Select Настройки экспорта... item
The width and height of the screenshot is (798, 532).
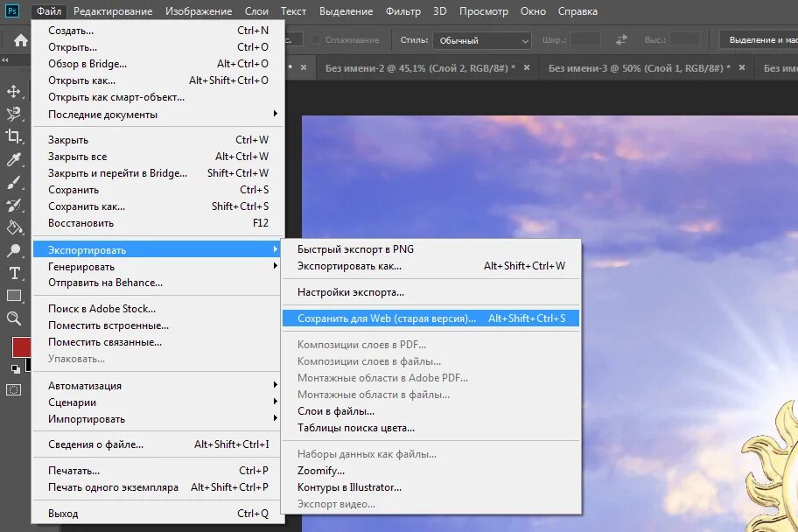coord(431,292)
